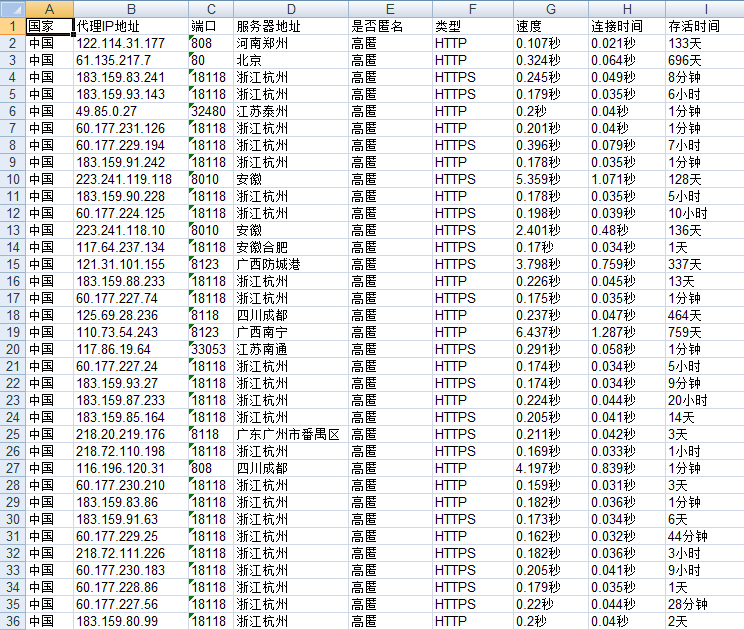This screenshot has height=630, width=744.
Task: Select the port cell showing 33053
Action: pos(210,349)
